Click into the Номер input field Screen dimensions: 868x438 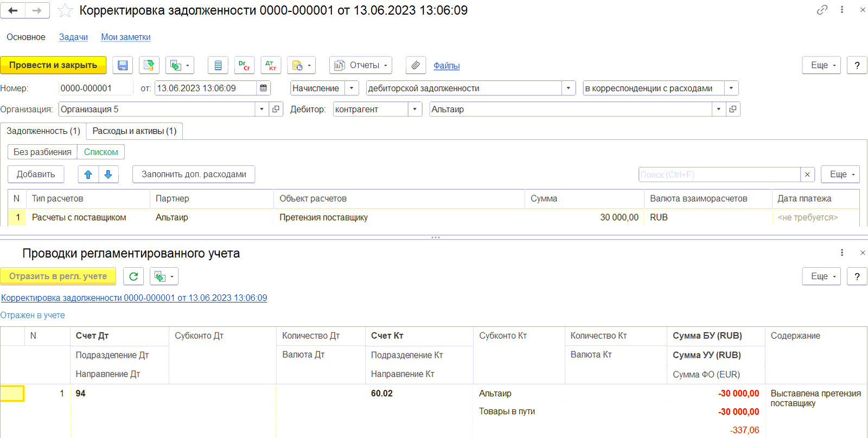95,88
